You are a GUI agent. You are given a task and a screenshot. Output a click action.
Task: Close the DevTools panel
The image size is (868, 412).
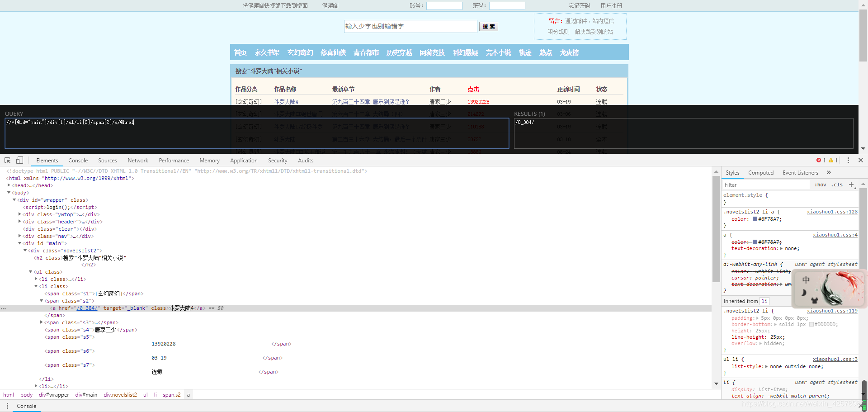tap(861, 161)
